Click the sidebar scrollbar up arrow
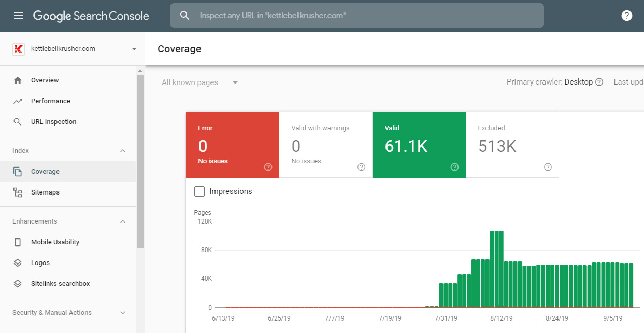The width and height of the screenshot is (644, 333). [140, 70]
